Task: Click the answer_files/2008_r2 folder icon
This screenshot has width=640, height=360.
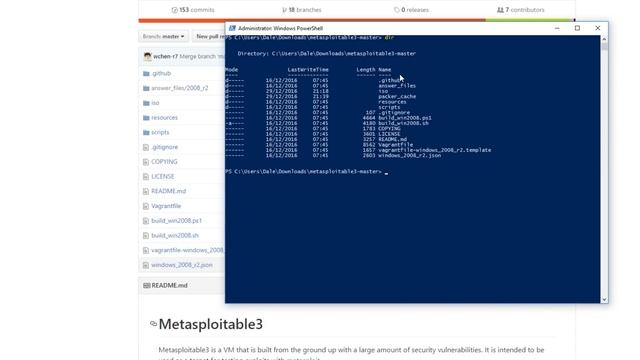Action: 146,88
